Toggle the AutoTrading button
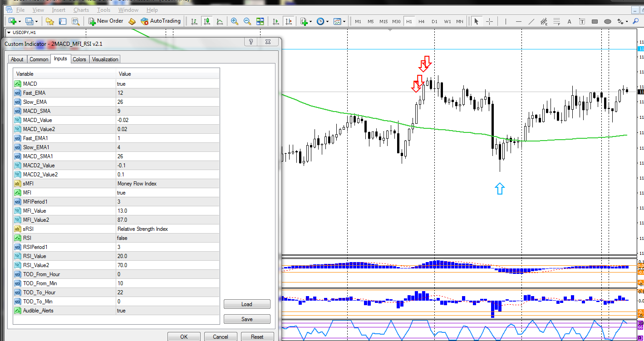 click(161, 21)
